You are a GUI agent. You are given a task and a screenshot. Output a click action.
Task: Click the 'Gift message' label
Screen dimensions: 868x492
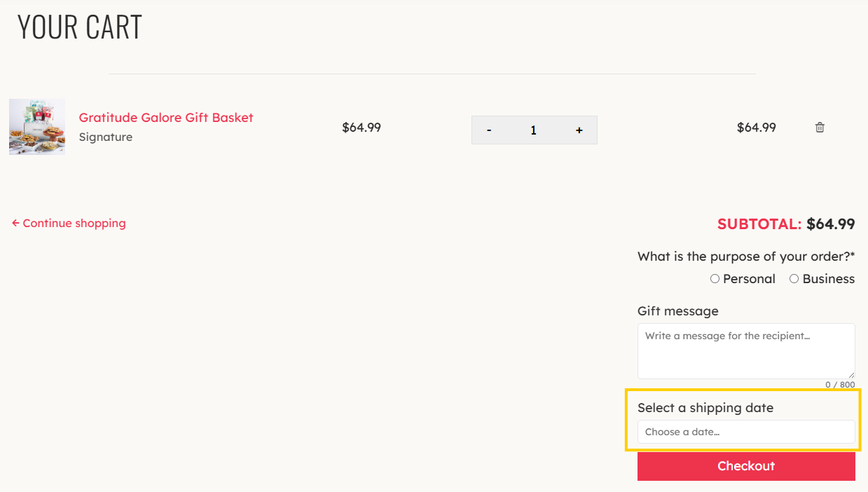pyautogui.click(x=678, y=311)
